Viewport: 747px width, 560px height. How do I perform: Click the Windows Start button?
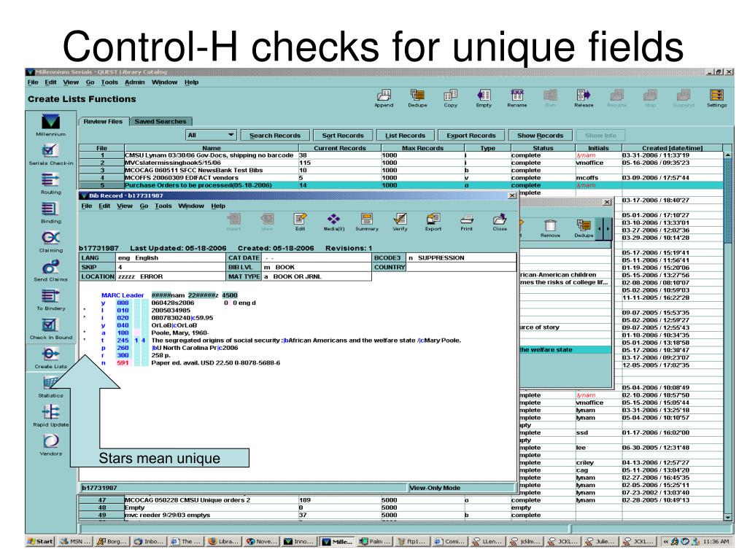(x=40, y=542)
